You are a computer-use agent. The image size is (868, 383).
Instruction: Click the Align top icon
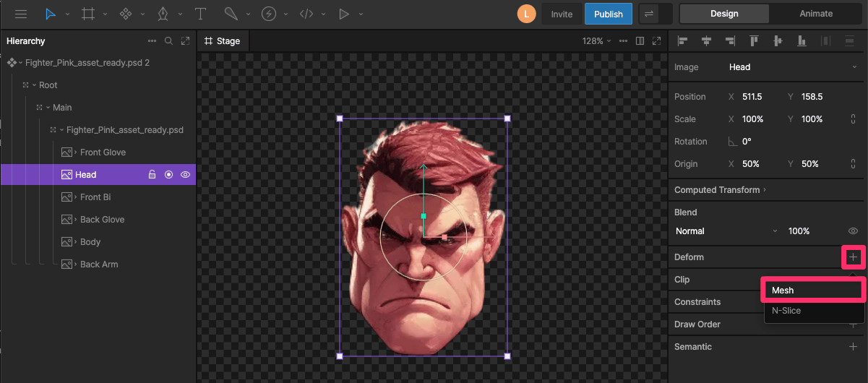tap(754, 41)
